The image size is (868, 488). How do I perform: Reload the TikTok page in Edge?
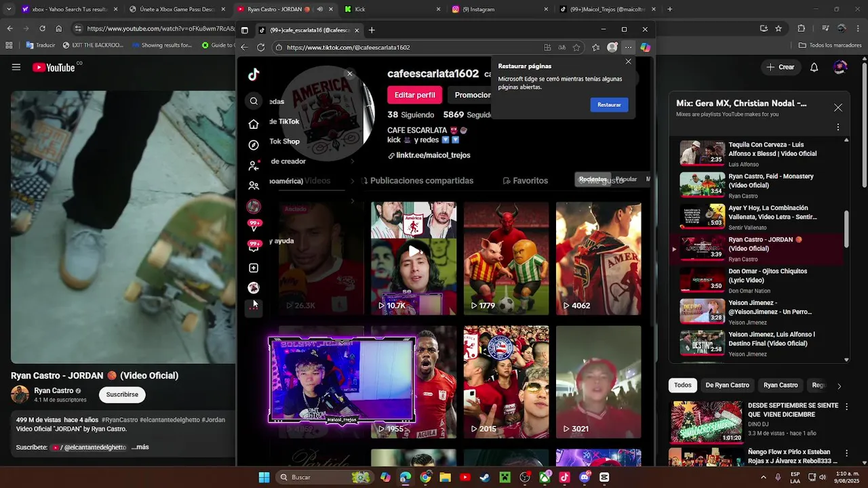coord(261,47)
